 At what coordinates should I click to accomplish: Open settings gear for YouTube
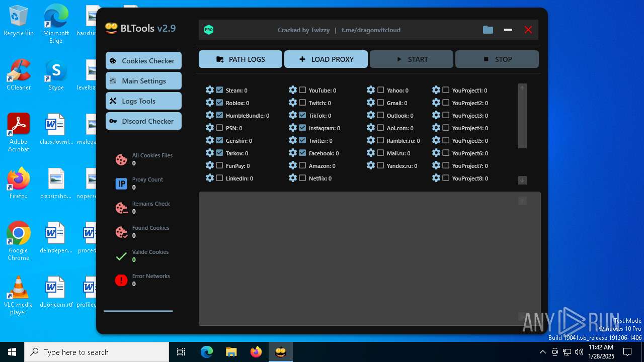pos(293,90)
